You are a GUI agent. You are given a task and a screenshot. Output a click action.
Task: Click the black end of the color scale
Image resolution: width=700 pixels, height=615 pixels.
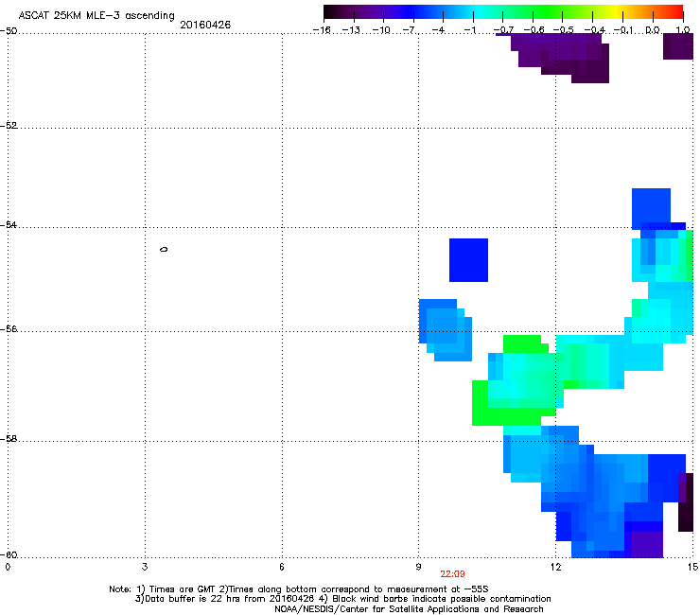coord(328,11)
